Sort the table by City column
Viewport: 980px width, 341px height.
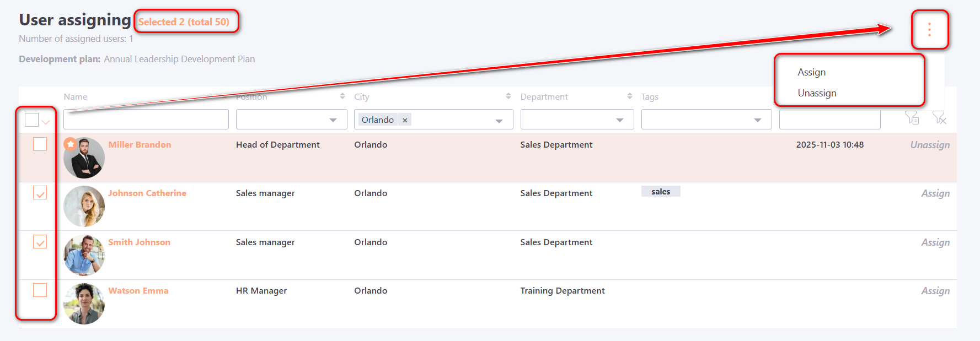tap(508, 96)
